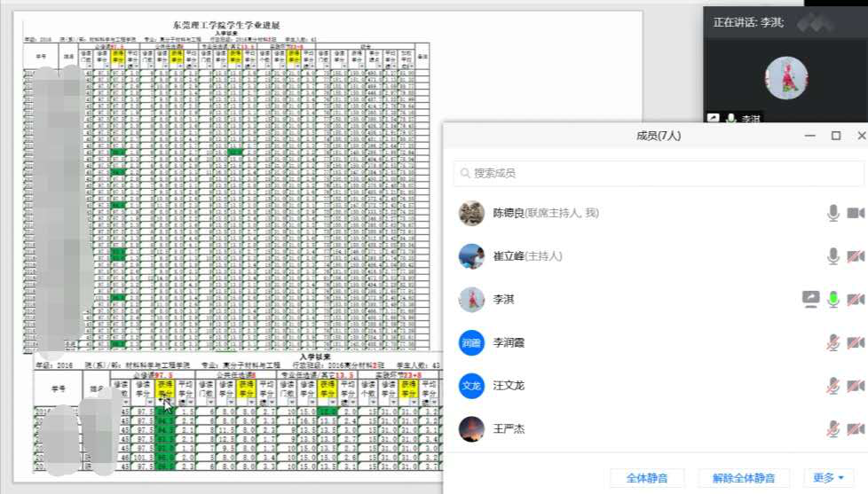Unmute 李润霞's microphone
The height and width of the screenshot is (494, 868).
point(833,342)
